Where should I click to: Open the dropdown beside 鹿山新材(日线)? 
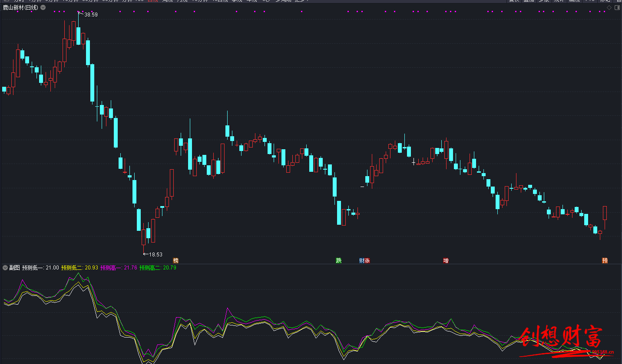[43, 7]
